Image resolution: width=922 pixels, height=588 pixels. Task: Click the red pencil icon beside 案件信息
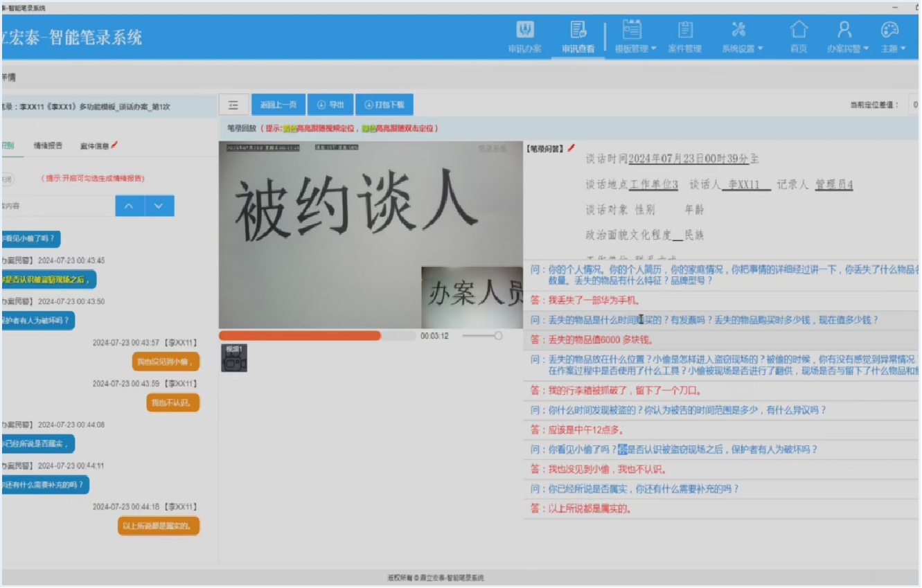point(115,145)
